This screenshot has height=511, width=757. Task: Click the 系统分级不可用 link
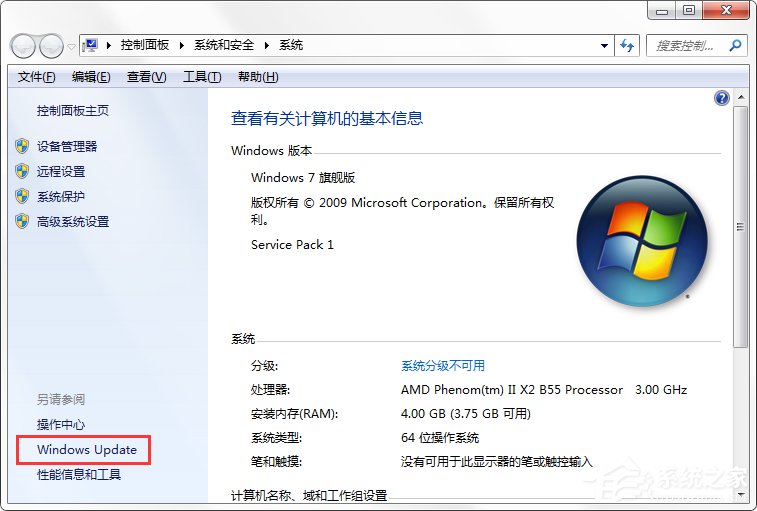pyautogui.click(x=442, y=366)
